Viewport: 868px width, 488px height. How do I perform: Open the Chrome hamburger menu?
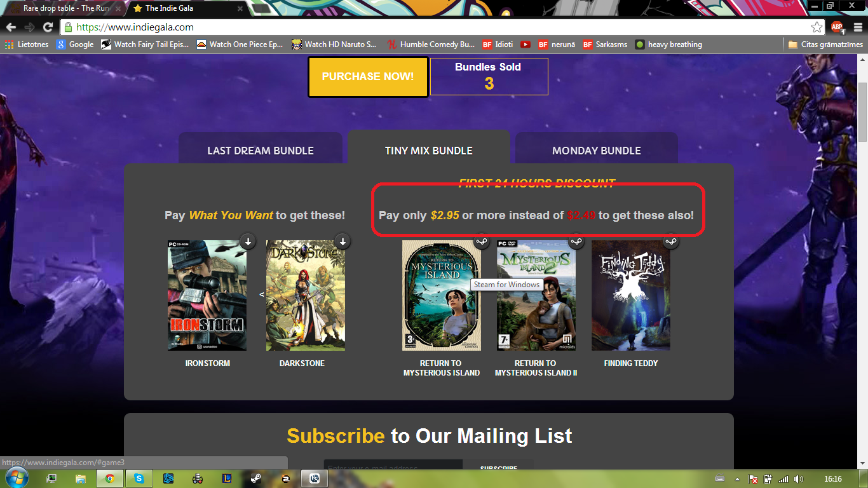click(x=857, y=27)
